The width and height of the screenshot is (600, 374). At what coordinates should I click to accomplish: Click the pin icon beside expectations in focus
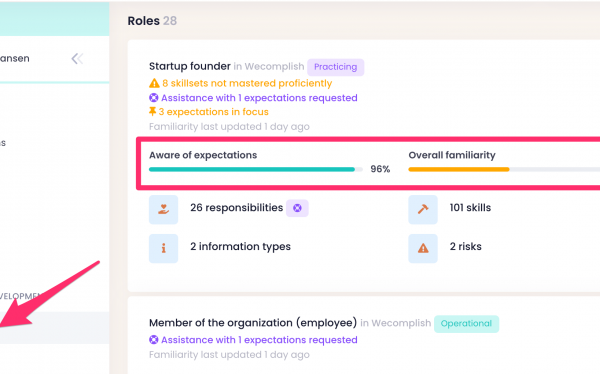[x=152, y=111]
